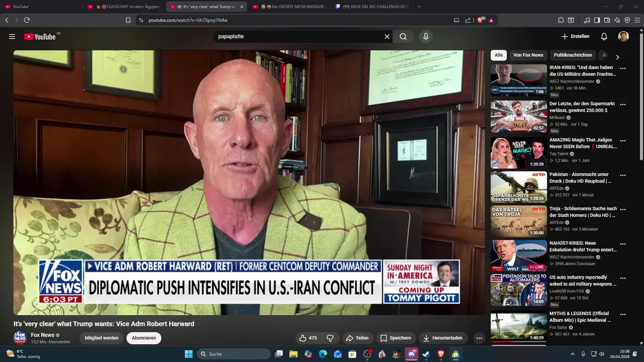Subscribe with the Abonnieren button
Screen dimensions: 644x362
tap(144, 338)
